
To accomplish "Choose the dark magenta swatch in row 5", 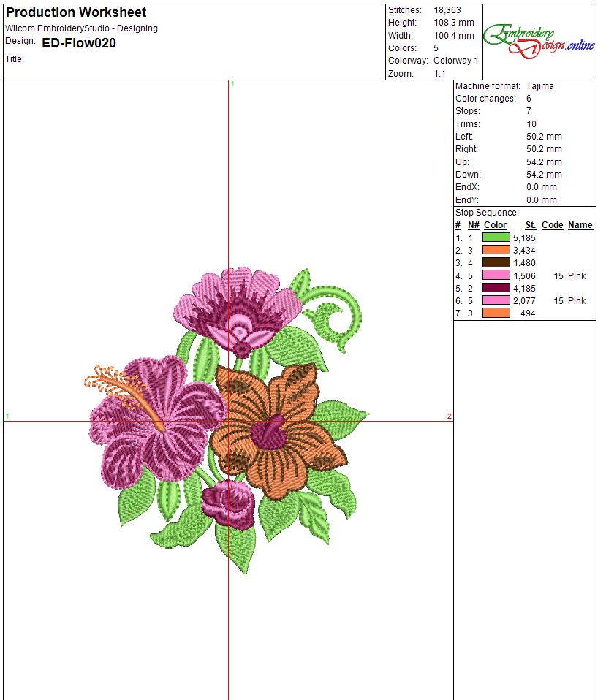I will pos(496,288).
